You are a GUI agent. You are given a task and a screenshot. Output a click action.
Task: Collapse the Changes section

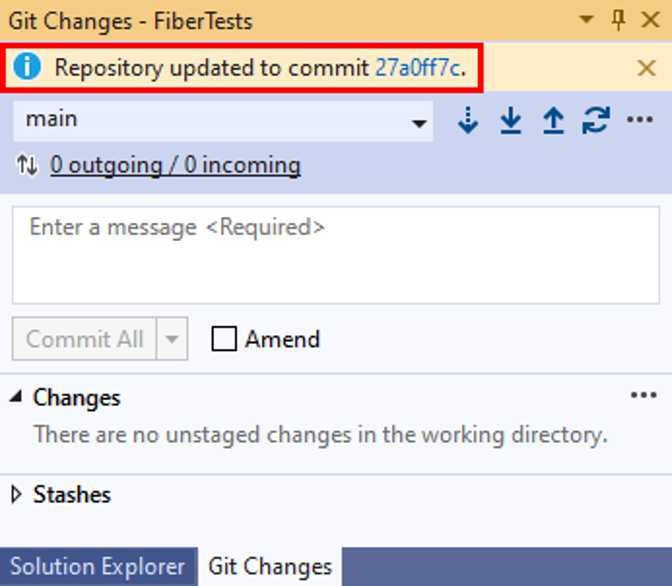[17, 397]
